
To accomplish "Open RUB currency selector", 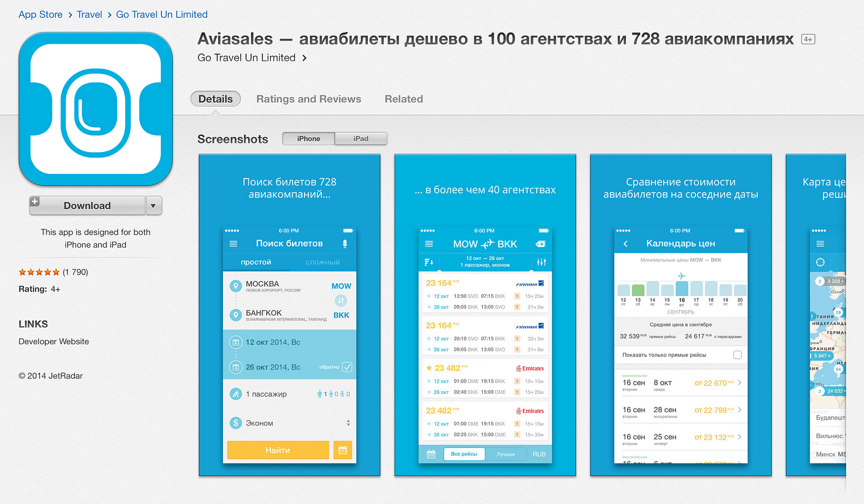I will [539, 454].
